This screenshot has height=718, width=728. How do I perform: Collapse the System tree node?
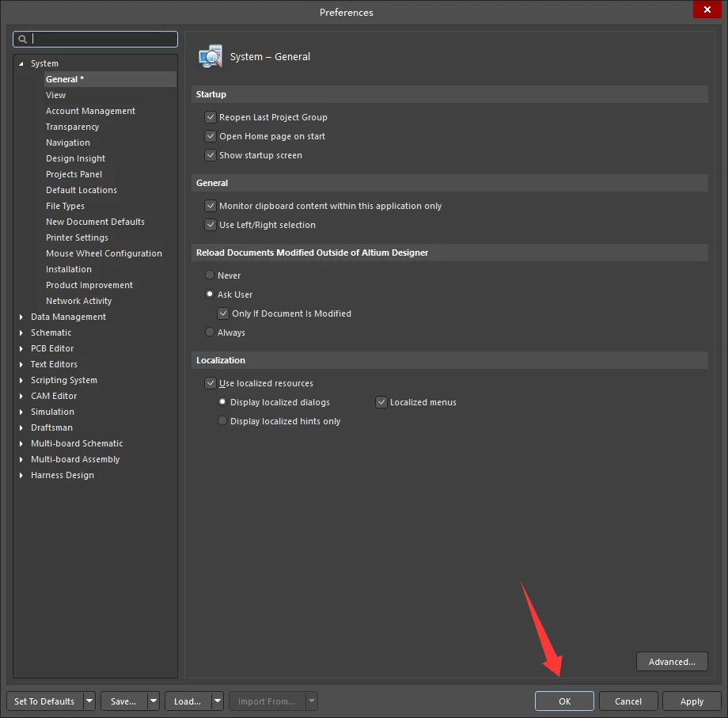[x=21, y=63]
